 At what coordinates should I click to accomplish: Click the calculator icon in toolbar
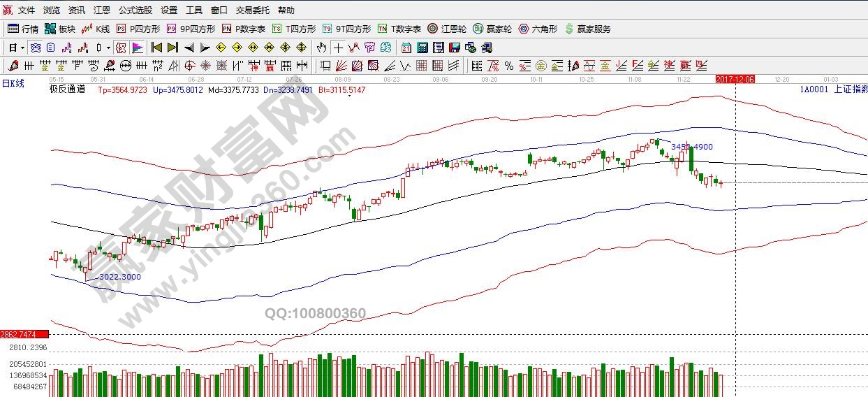point(422,48)
